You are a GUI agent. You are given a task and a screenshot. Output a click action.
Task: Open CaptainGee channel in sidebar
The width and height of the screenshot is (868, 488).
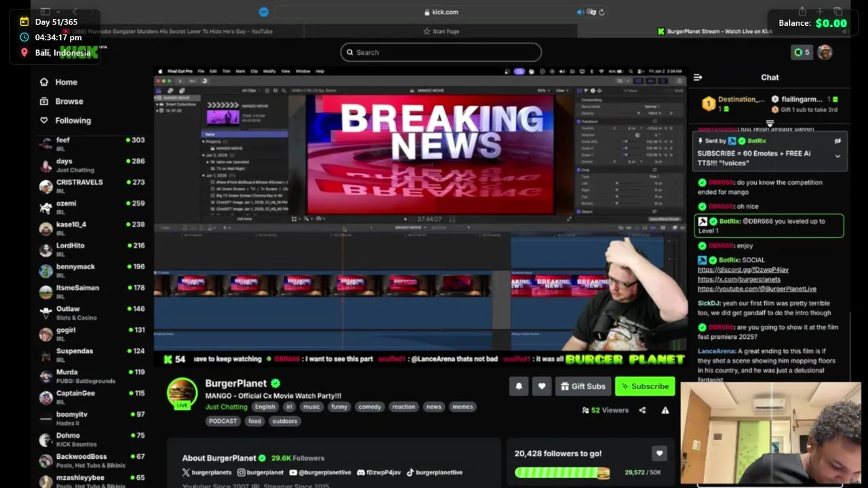[x=92, y=396]
